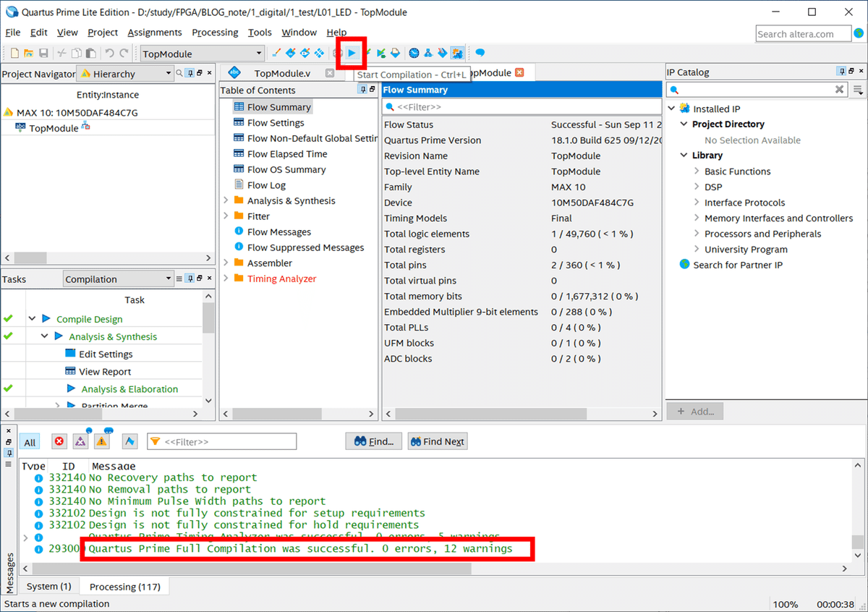
Task: Expand the Fitter report folder
Action: point(226,216)
